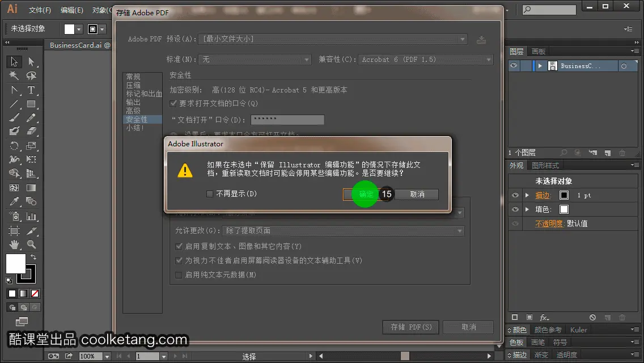Select the Magic Wand tool
Viewport: 644px width, 363px height.
14,75
